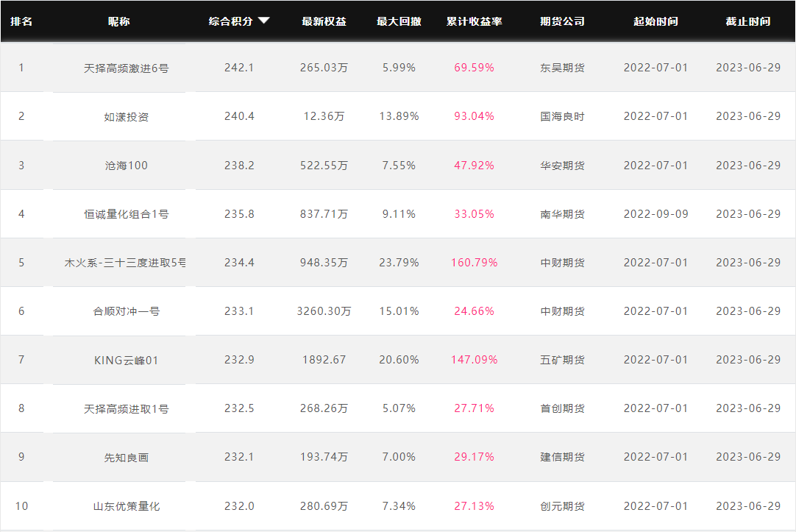Screen dimensions: 796x532
Task: Click the return rate 93.04%
Action: click(475, 116)
